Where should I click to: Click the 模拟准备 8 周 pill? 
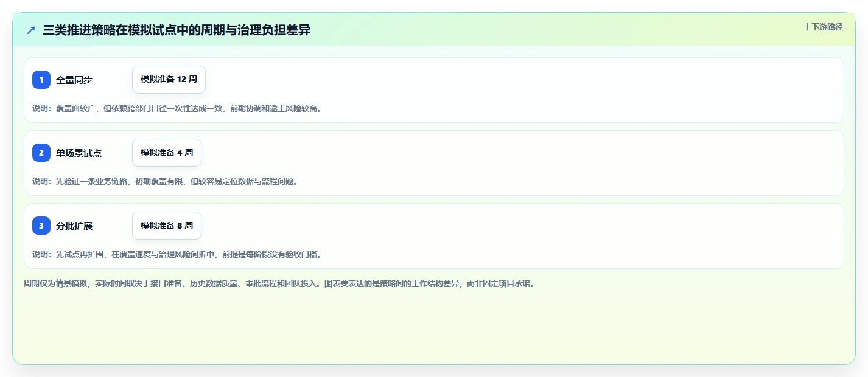tap(167, 226)
